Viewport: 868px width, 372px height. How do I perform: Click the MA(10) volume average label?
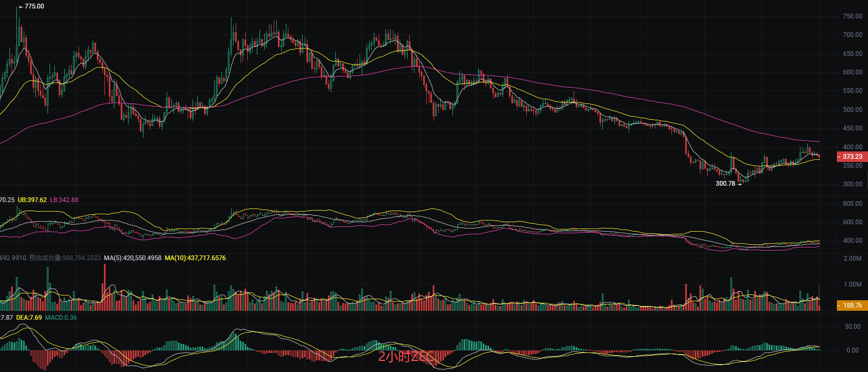195,258
